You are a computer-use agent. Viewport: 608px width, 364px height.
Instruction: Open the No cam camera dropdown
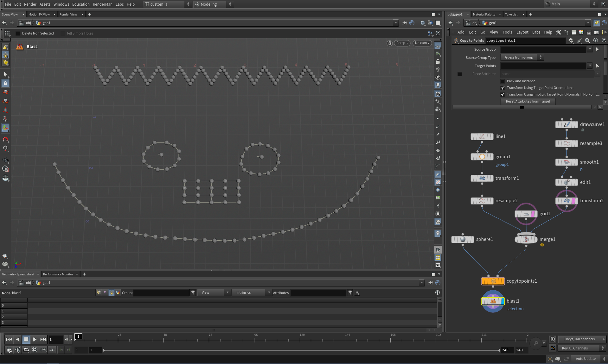(x=422, y=43)
